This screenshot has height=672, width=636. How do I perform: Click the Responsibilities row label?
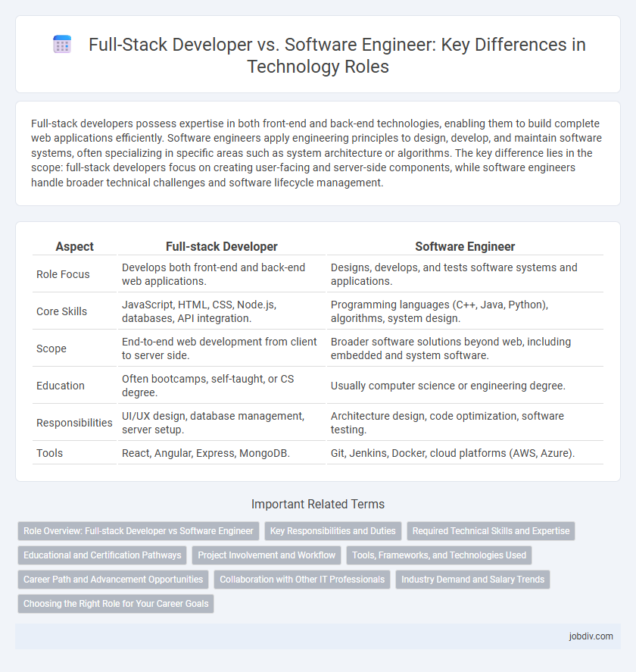click(74, 423)
